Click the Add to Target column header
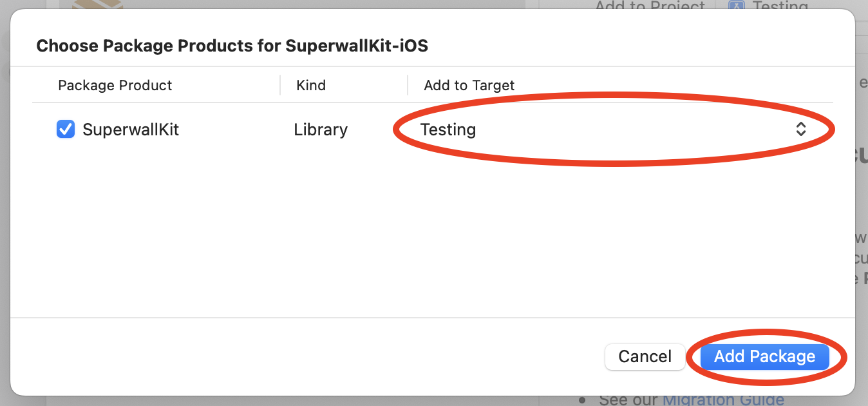 469,85
